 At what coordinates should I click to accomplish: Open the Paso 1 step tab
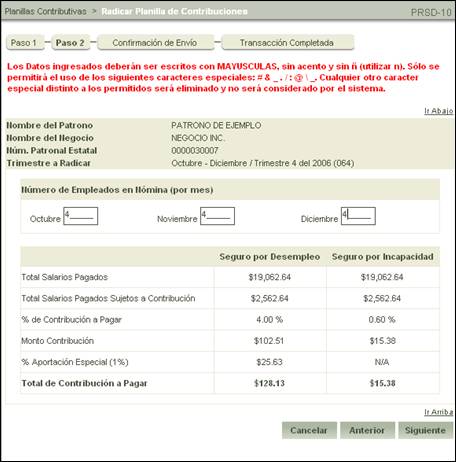coord(25,43)
